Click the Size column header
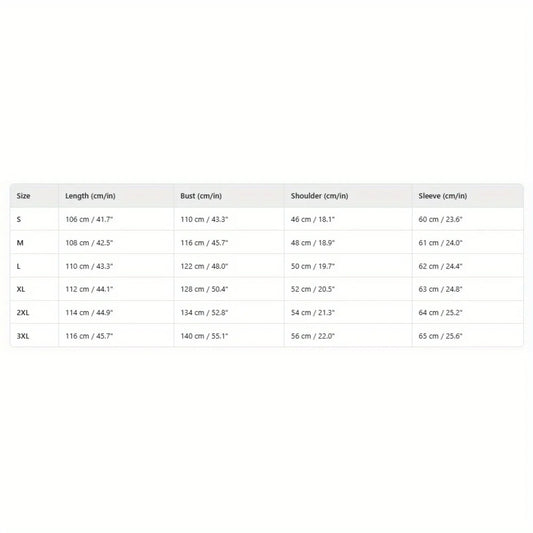Screen dimensions: 533x533 (x=23, y=196)
